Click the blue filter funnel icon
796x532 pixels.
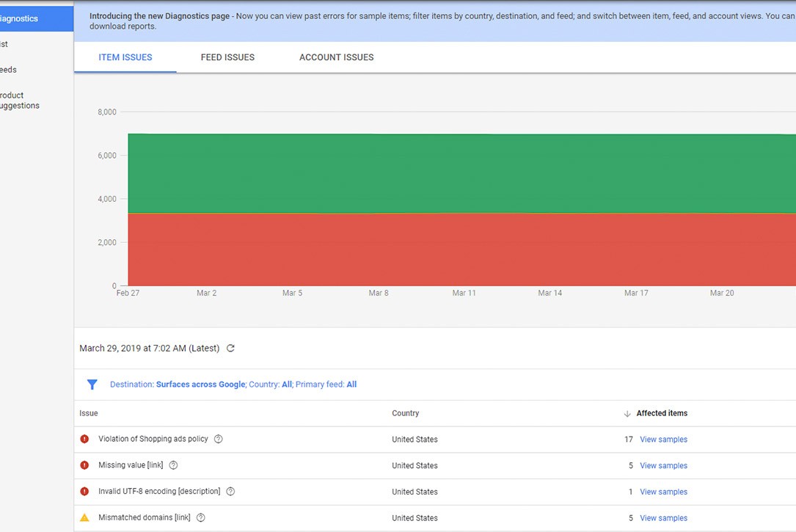pyautogui.click(x=92, y=385)
